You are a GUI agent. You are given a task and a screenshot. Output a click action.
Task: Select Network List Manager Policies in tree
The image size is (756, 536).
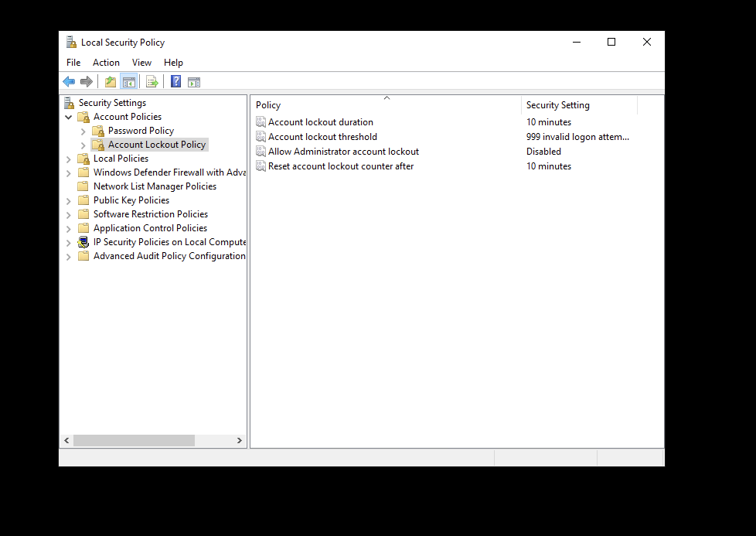155,186
